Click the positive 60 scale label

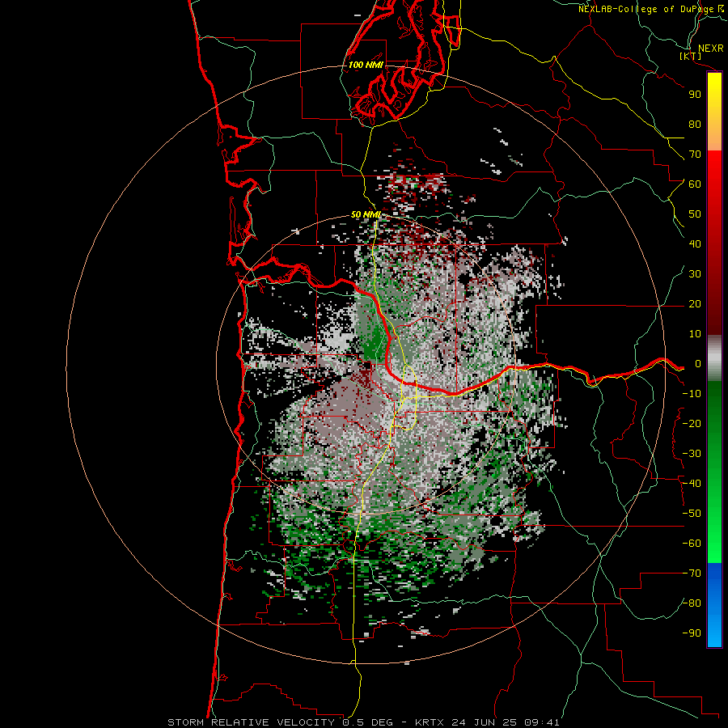(695, 184)
